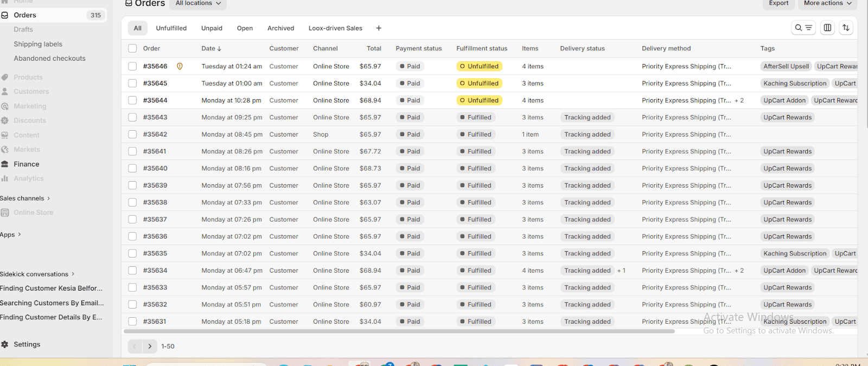Open the Orders sidebar icon
The image size is (868, 366).
pos(4,15)
